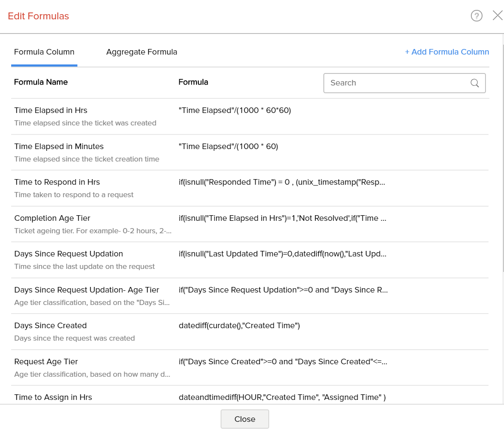Switch to the Aggregate Formula tab

coord(141,52)
